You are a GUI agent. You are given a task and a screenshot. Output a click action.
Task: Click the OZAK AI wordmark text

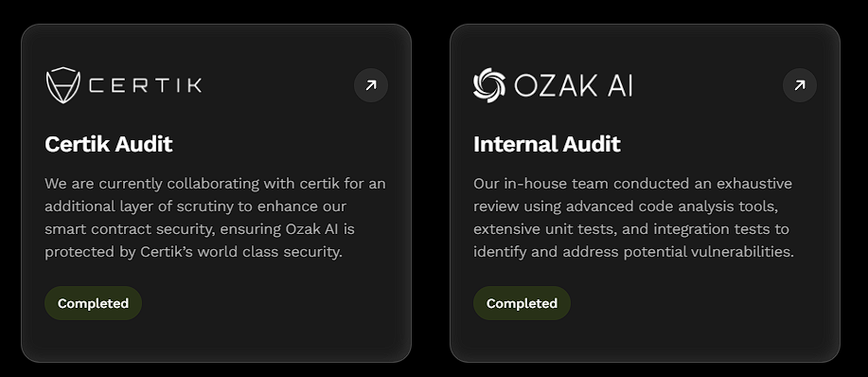[573, 86]
